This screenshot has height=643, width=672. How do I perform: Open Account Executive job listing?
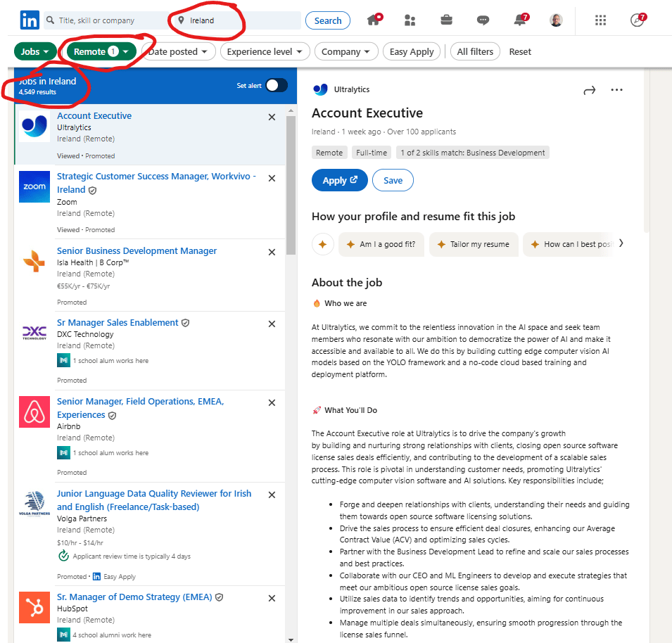(94, 115)
